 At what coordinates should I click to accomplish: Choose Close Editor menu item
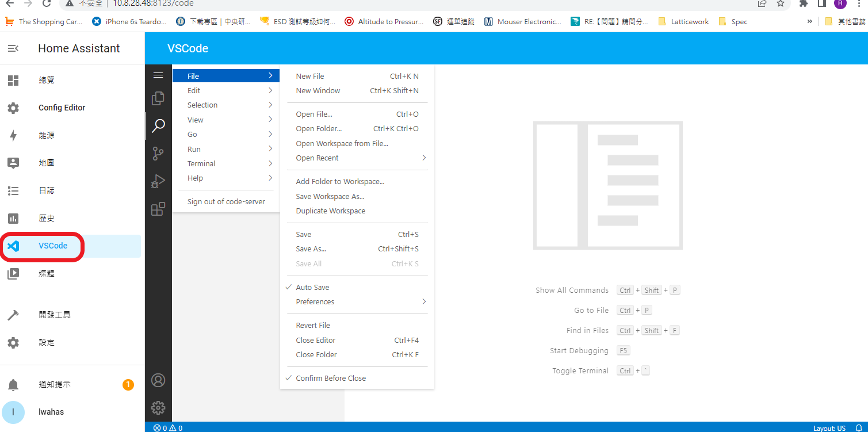point(357,340)
